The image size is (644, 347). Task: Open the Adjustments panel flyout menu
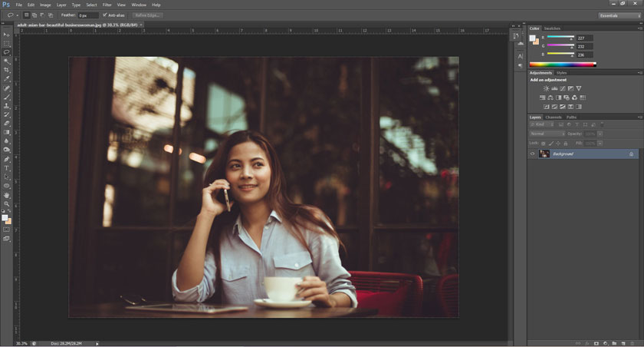(640, 73)
